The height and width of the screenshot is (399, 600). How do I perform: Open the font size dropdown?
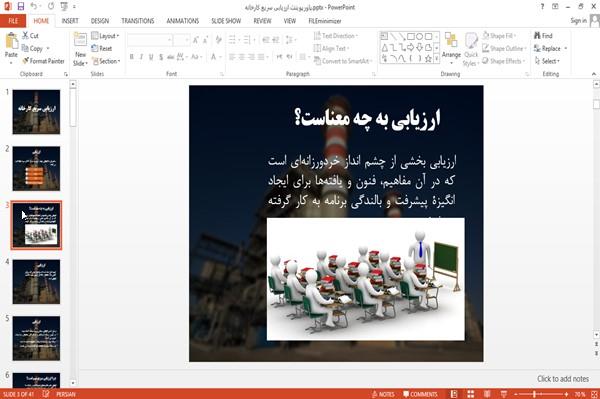(x=187, y=40)
